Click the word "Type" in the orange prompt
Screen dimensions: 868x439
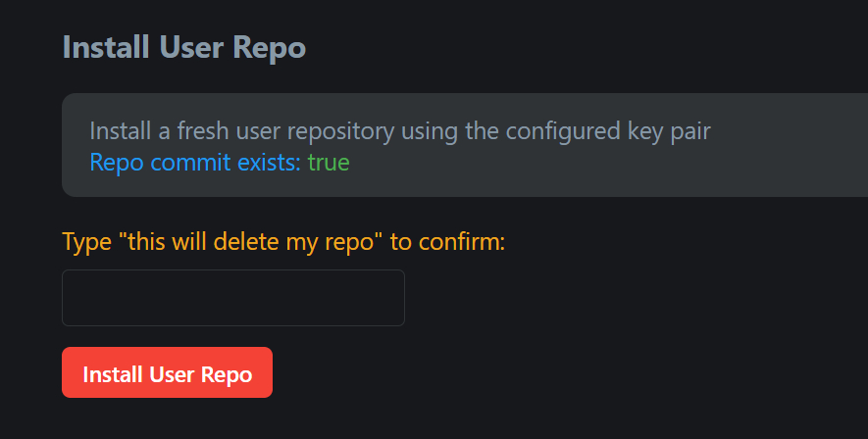[x=86, y=241]
